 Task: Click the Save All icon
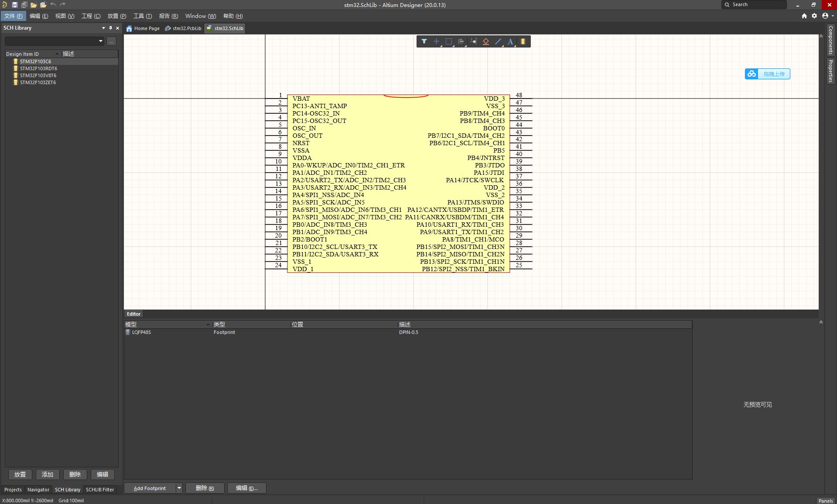click(24, 5)
